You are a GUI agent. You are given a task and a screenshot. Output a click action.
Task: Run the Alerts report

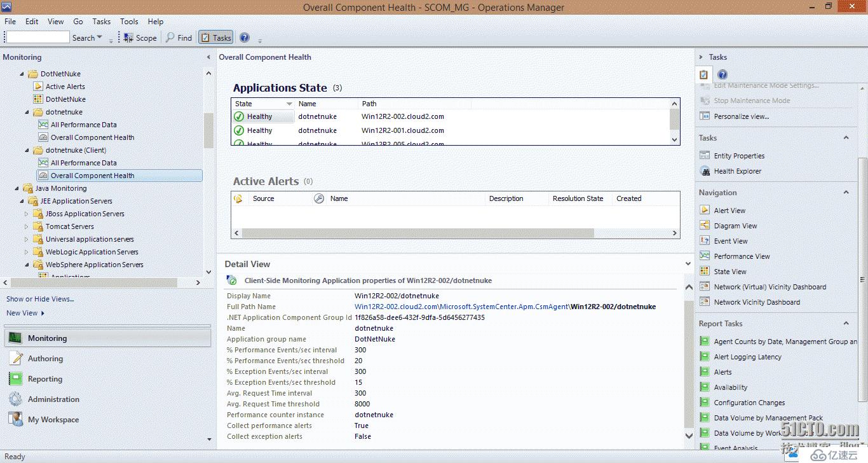pyautogui.click(x=722, y=372)
